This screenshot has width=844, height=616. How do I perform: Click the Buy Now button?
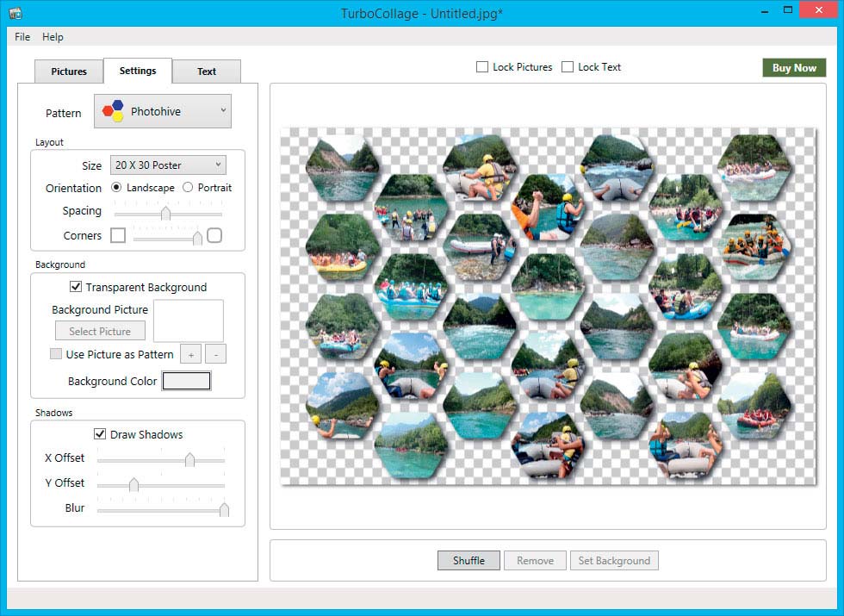coord(794,68)
